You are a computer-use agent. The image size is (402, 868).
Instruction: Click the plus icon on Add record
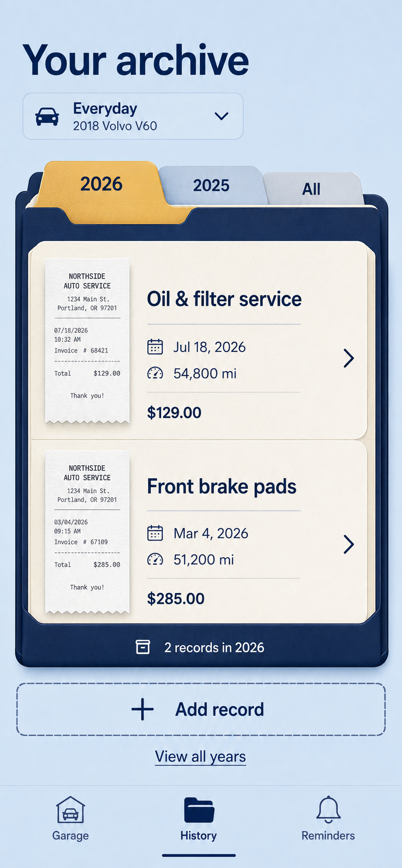pyautogui.click(x=142, y=709)
